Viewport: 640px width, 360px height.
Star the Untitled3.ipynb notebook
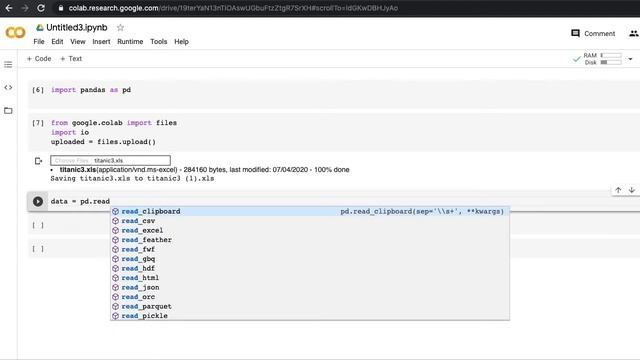[120, 28]
